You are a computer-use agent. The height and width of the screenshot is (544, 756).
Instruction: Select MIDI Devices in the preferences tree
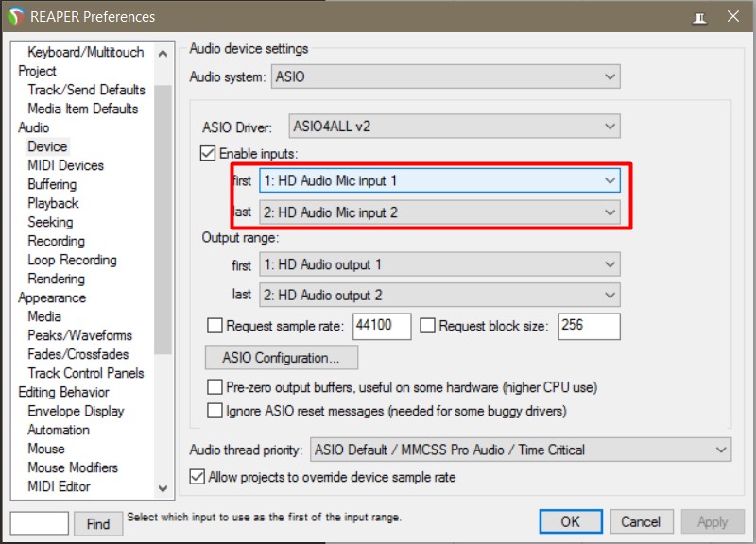pos(65,165)
